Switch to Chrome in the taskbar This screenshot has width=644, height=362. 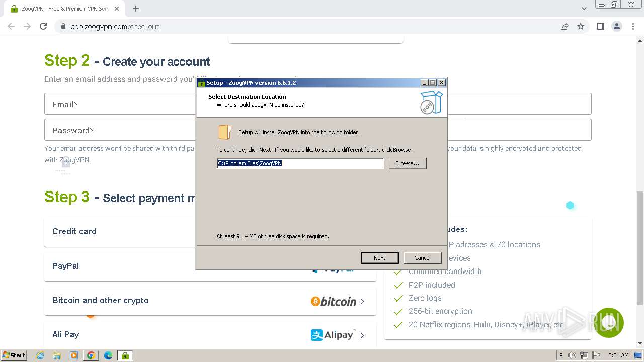91,355
